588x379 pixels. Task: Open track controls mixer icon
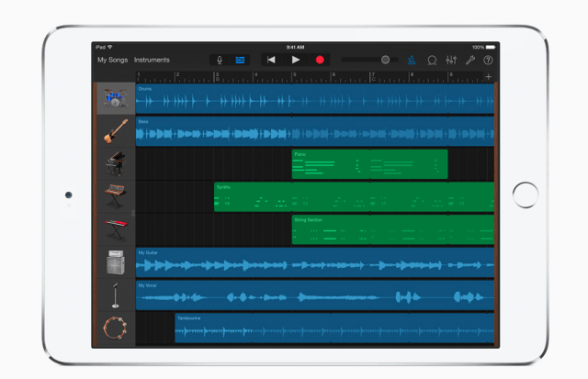point(451,60)
